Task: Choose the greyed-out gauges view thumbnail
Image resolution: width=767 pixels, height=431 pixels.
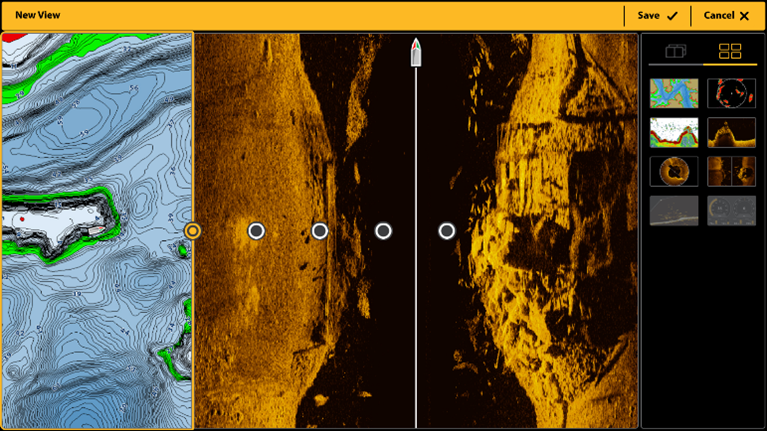Action: 731,210
